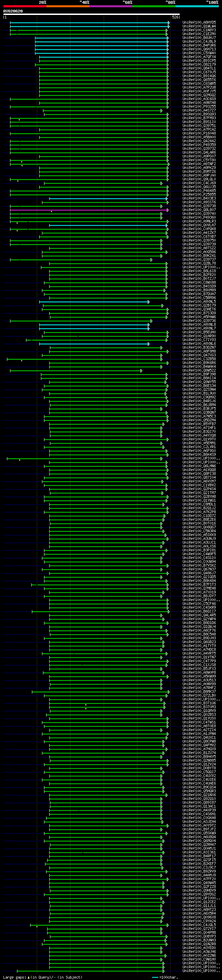The height and width of the screenshot is (980, 222).
Task: Open hit UniRef100_A8HYD5
Action: pyautogui.click(x=199, y=23)
